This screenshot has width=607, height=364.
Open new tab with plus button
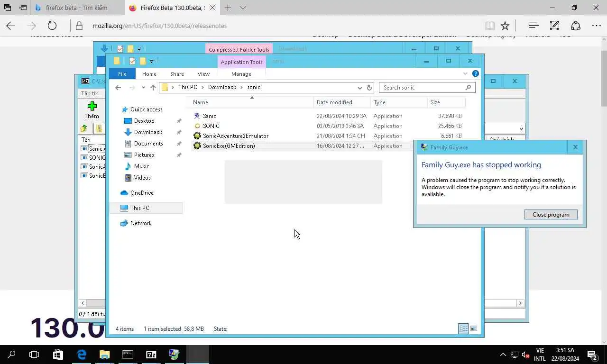pyautogui.click(x=228, y=8)
